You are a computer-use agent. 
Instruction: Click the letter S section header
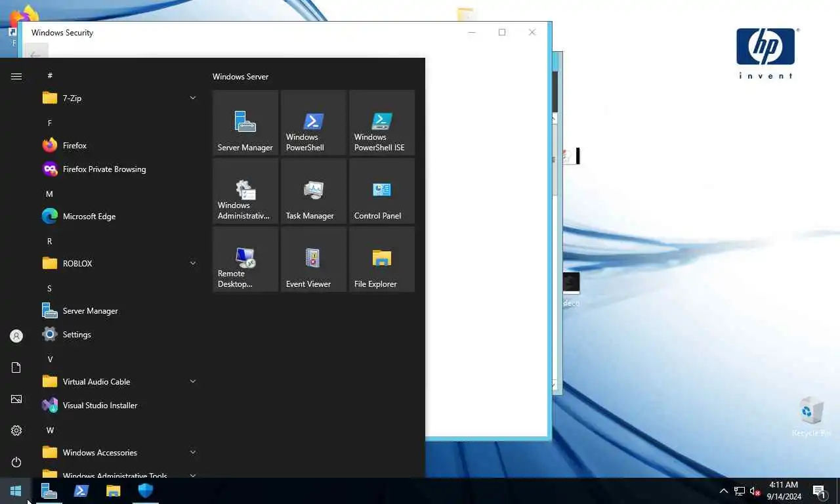[x=50, y=288]
